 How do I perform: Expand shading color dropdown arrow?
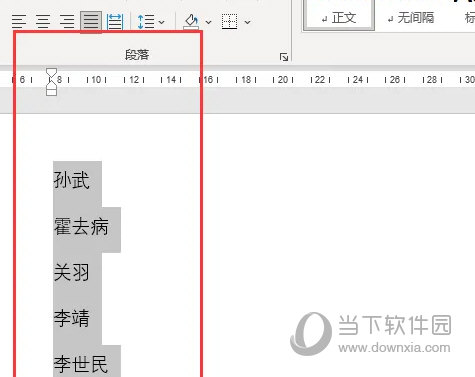pos(209,22)
